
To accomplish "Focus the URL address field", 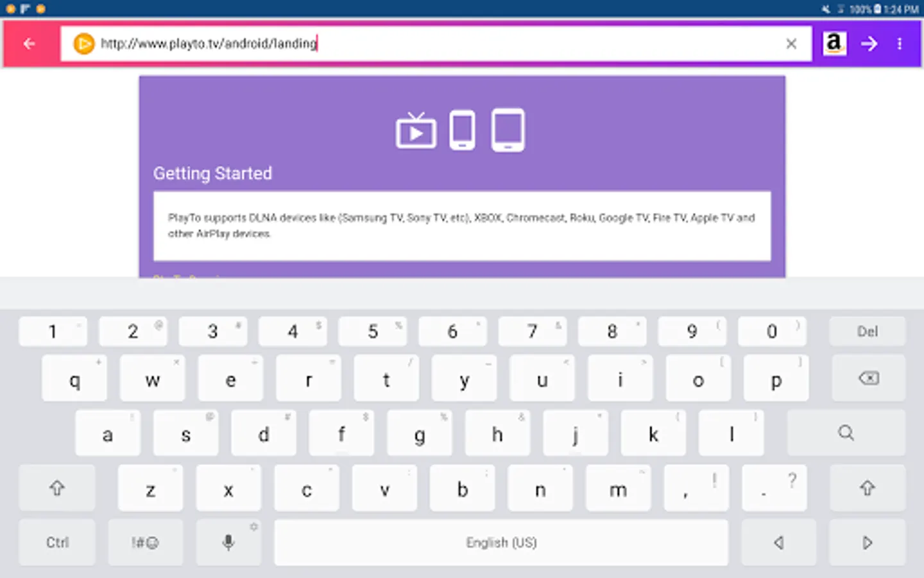I will click(436, 44).
